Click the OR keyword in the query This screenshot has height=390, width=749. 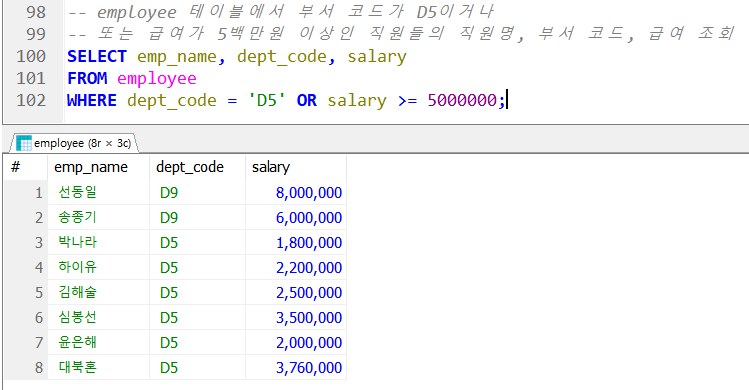[x=307, y=100]
